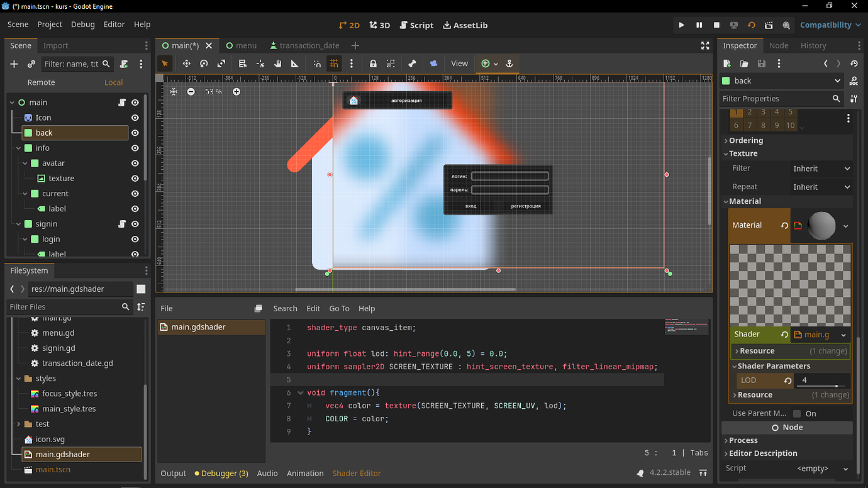This screenshot has height=488, width=868.
Task: Zoom out of the 2D viewport
Action: (191, 92)
